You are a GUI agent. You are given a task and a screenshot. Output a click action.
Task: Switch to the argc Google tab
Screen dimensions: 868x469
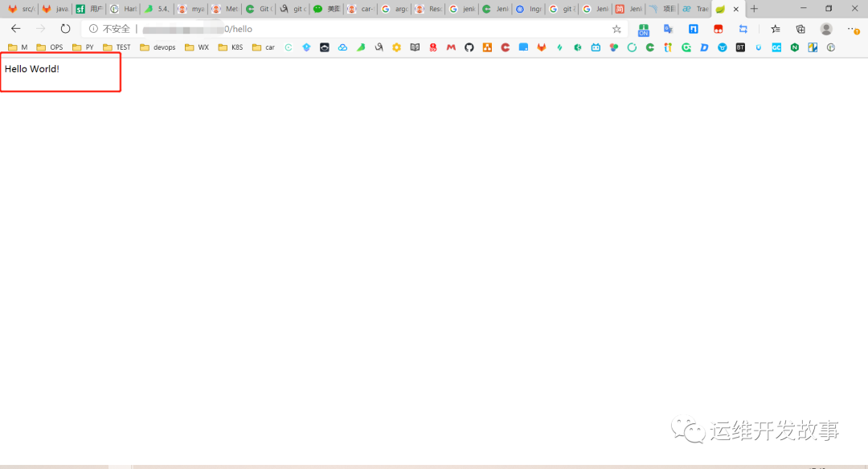click(394, 9)
